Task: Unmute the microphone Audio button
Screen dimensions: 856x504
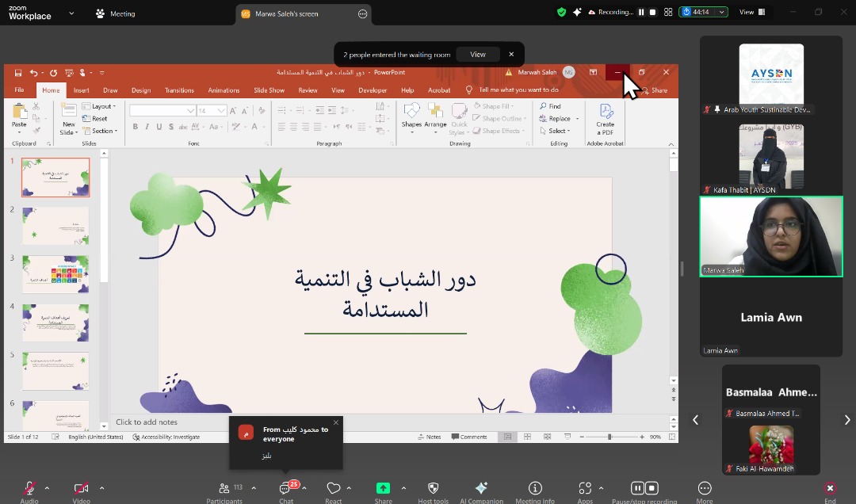Action: 29,489
